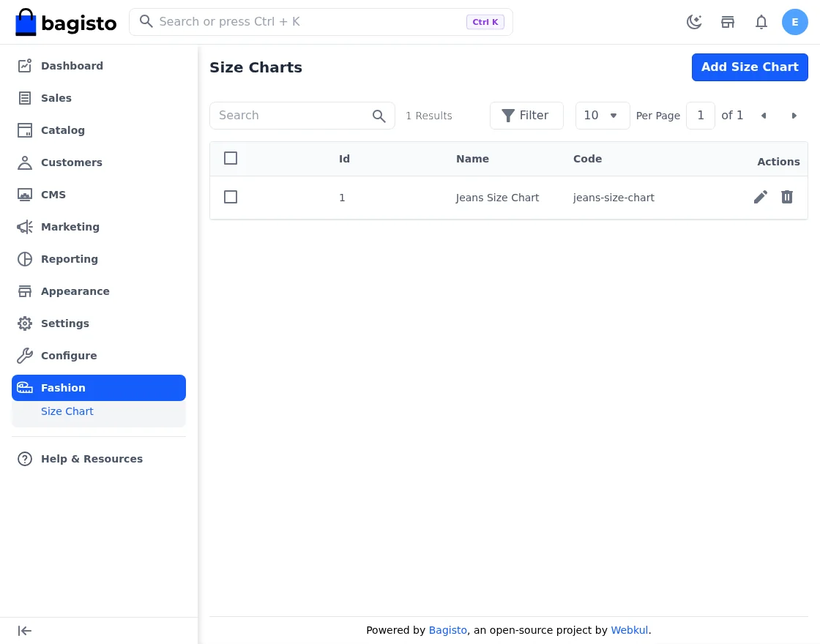Open the per page 10 dropdown
The width and height of the screenshot is (820, 644).
(603, 116)
